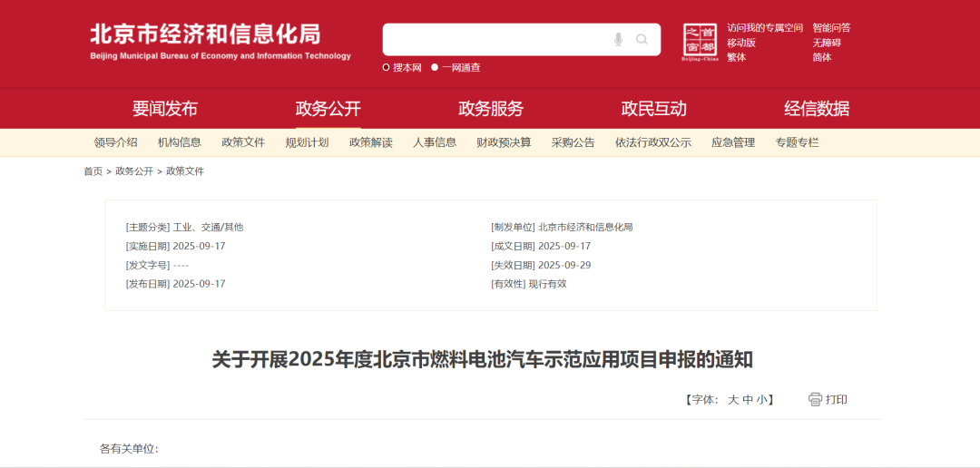Click the microphone voice search icon
Viewport: 980px width, 468px height.
(618, 39)
